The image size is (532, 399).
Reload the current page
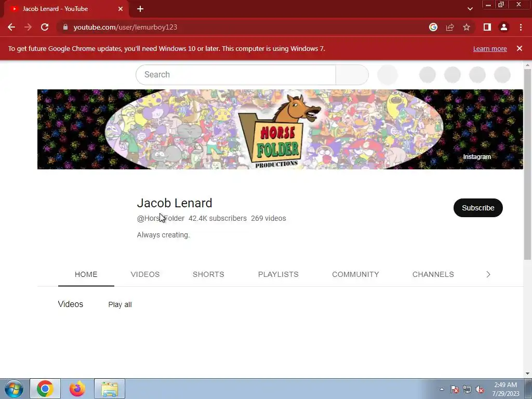point(45,27)
